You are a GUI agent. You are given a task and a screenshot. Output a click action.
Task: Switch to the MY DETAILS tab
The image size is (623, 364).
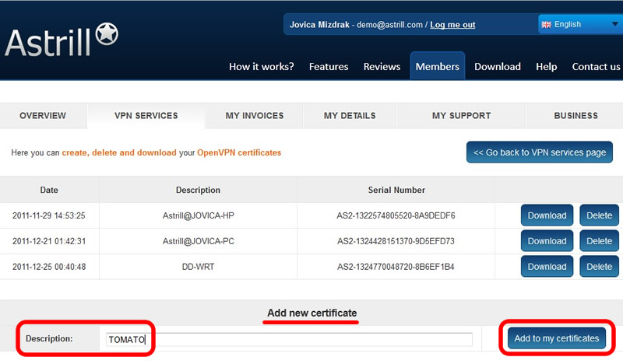point(350,116)
